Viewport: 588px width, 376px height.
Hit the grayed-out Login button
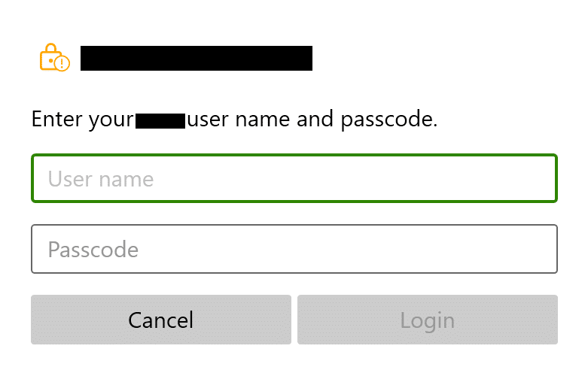[427, 320]
